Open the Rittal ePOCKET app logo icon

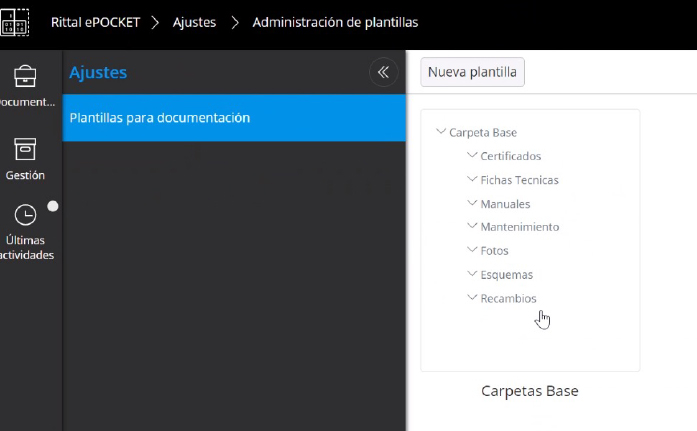coord(15,22)
